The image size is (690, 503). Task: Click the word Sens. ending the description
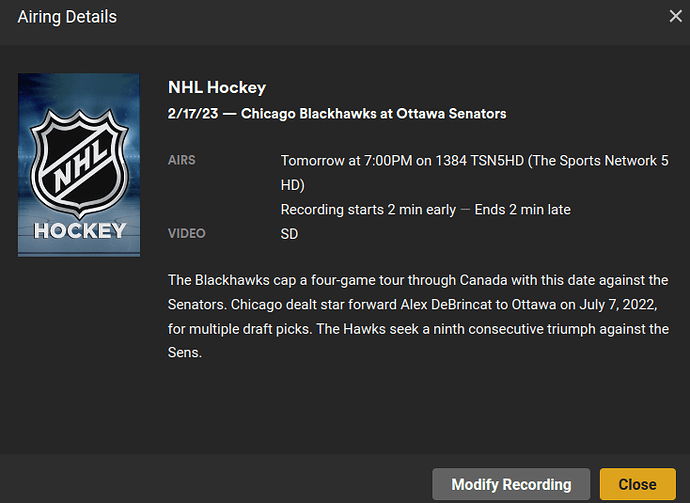[185, 353]
